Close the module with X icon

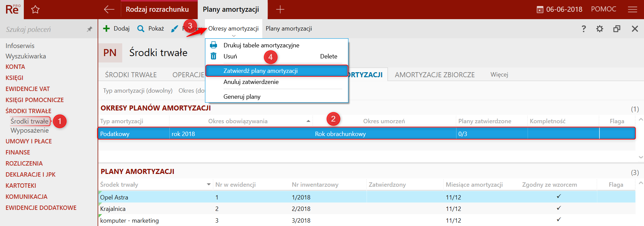click(x=635, y=29)
